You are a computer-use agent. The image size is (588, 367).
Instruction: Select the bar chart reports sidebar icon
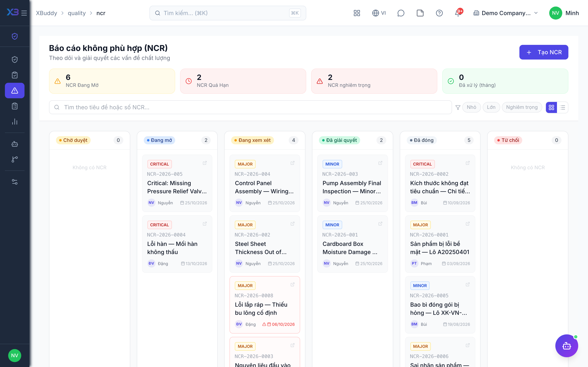tap(14, 122)
